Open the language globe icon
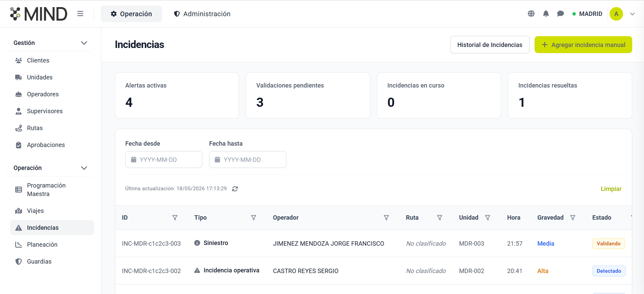 (531, 14)
